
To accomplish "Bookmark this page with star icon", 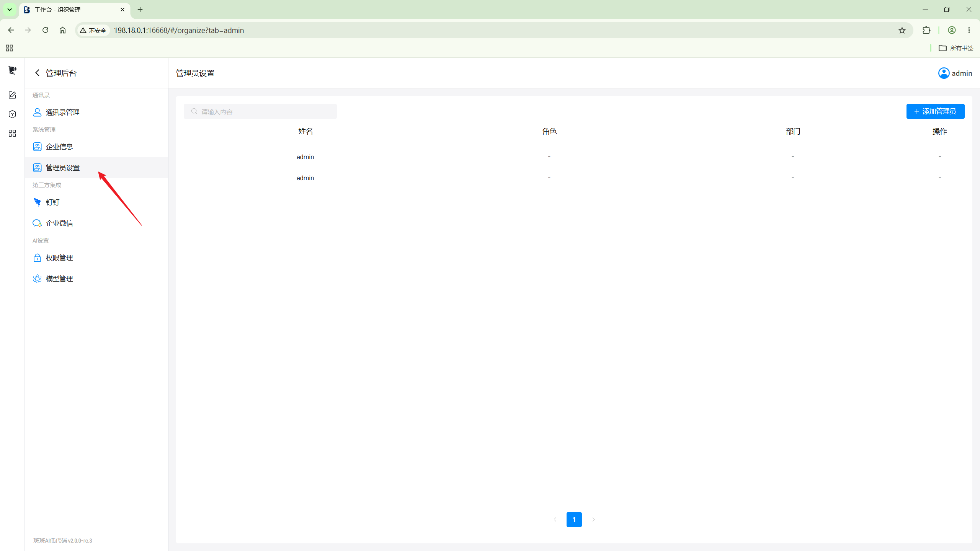I will (x=902, y=30).
